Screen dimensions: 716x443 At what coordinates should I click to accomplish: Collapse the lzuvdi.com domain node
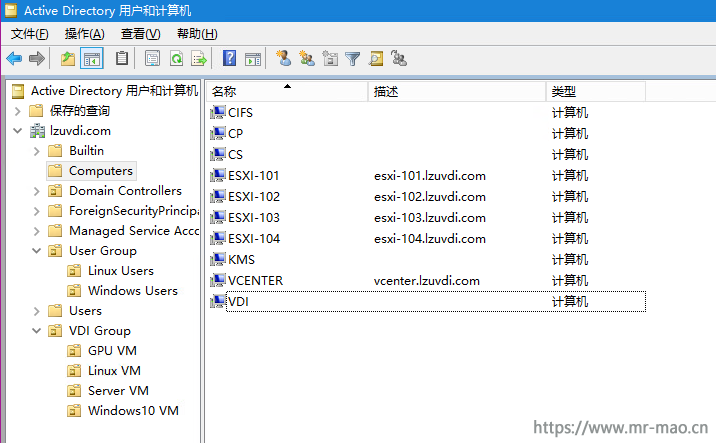[17, 131]
